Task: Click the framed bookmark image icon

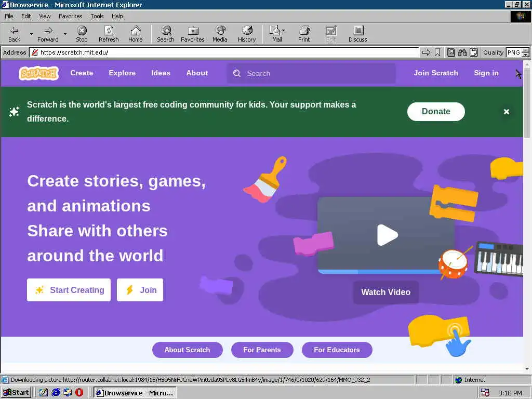Action: coord(451,52)
